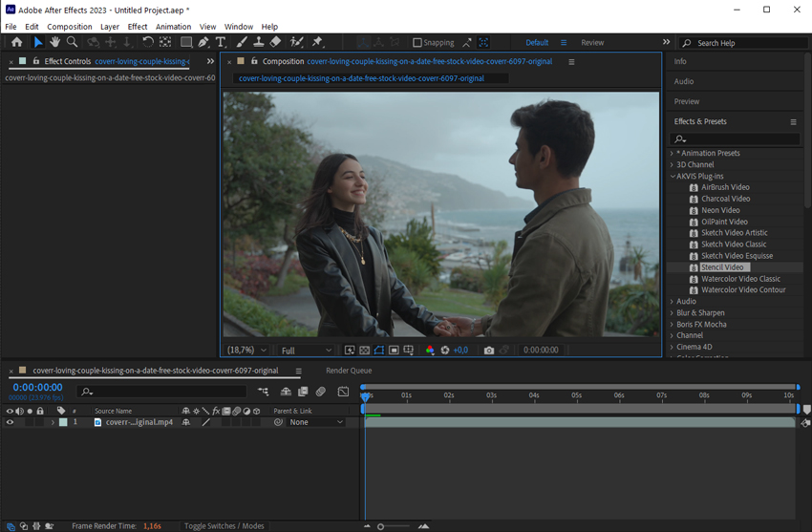The width and height of the screenshot is (812, 532).
Task: Open the Animation menu
Action: 173,27
